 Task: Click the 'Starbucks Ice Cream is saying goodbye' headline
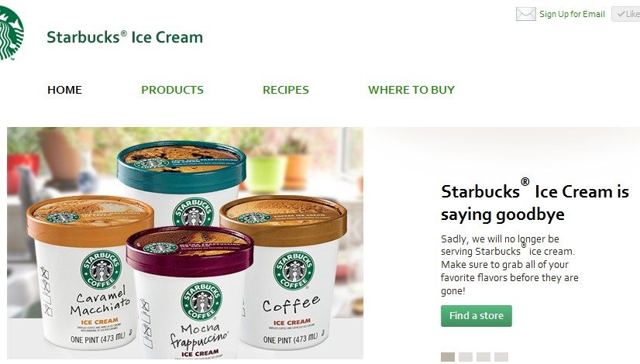(x=535, y=203)
